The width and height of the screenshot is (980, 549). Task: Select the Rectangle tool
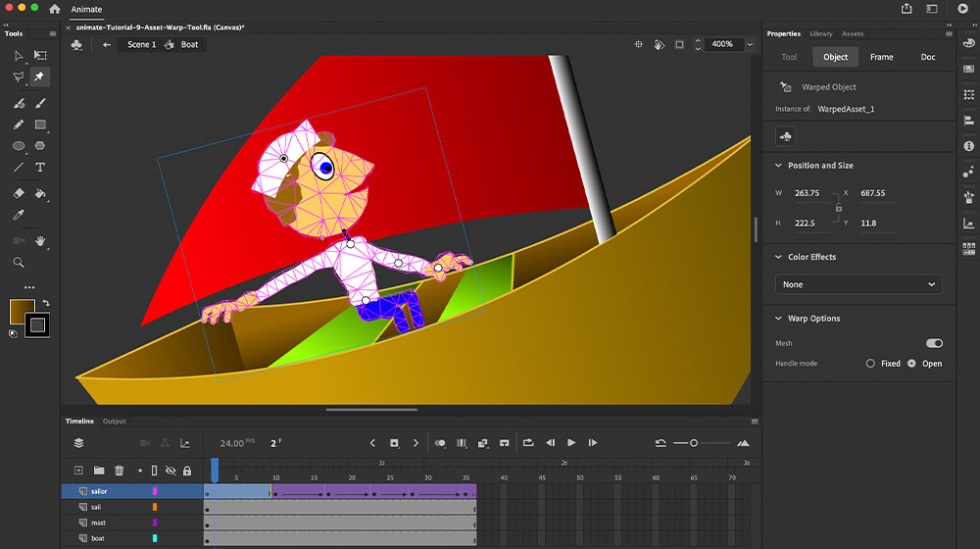tap(40, 125)
